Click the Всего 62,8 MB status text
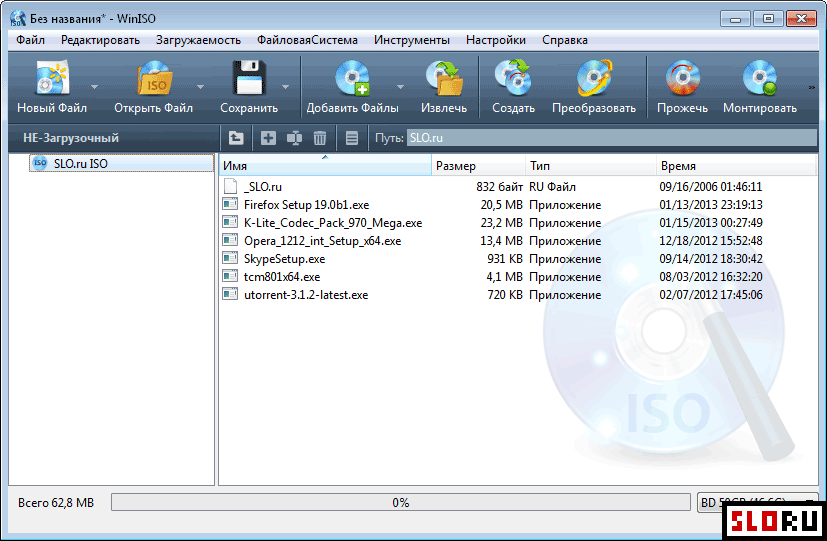This screenshot has width=827, height=541. pos(56,503)
